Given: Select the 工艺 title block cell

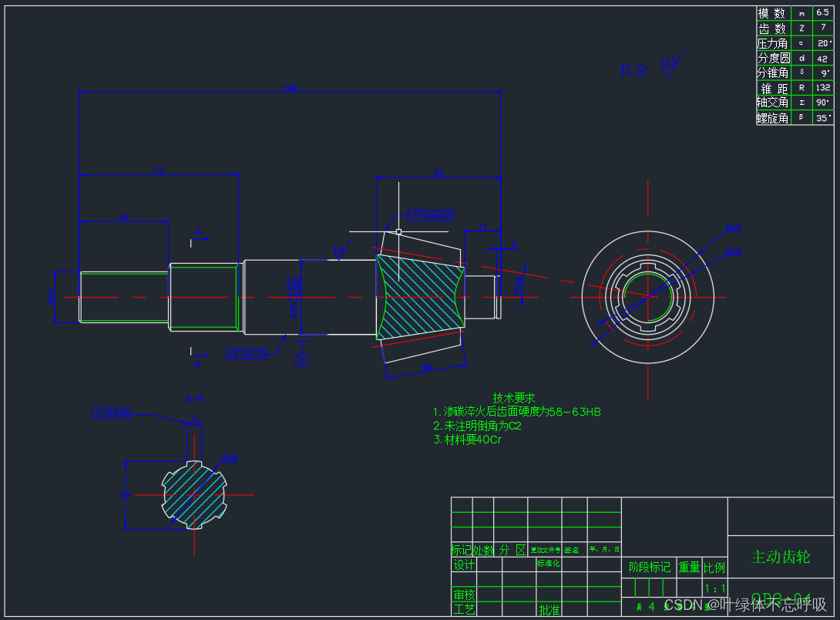Looking at the screenshot, I should 464,609.
